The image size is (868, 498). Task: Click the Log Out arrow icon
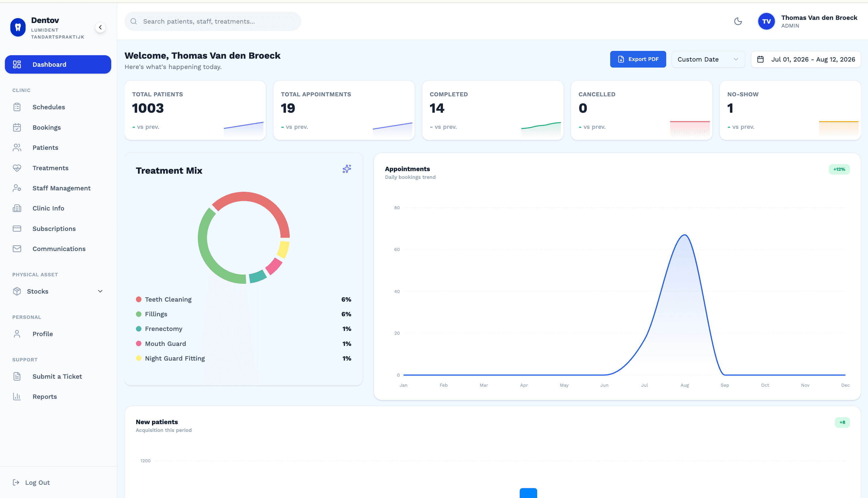pyautogui.click(x=16, y=482)
